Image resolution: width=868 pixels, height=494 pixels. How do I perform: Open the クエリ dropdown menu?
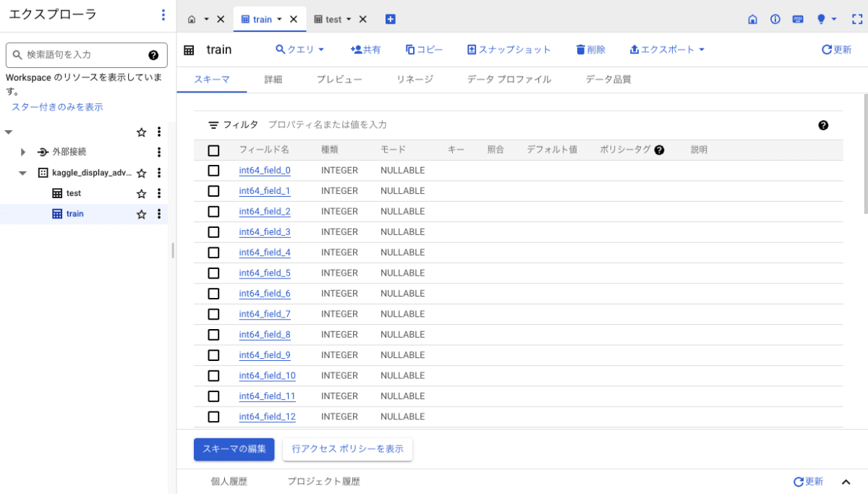tap(300, 50)
